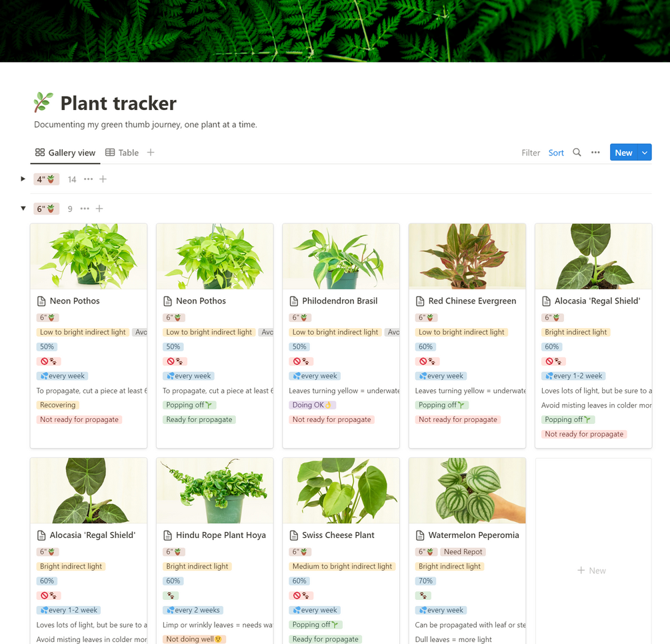Open the Red Chinese Evergreen card thumbnail

tap(467, 257)
